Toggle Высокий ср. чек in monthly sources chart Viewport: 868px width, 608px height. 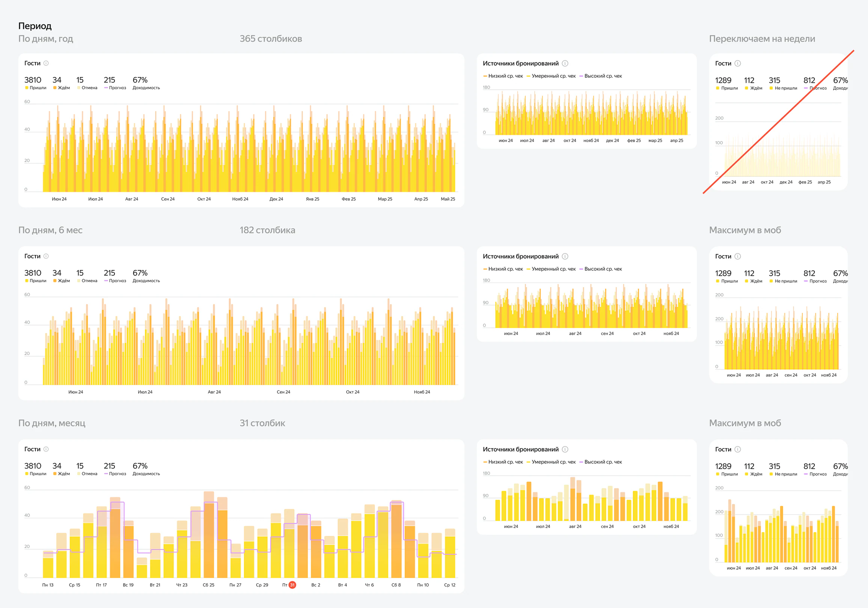[600, 462]
